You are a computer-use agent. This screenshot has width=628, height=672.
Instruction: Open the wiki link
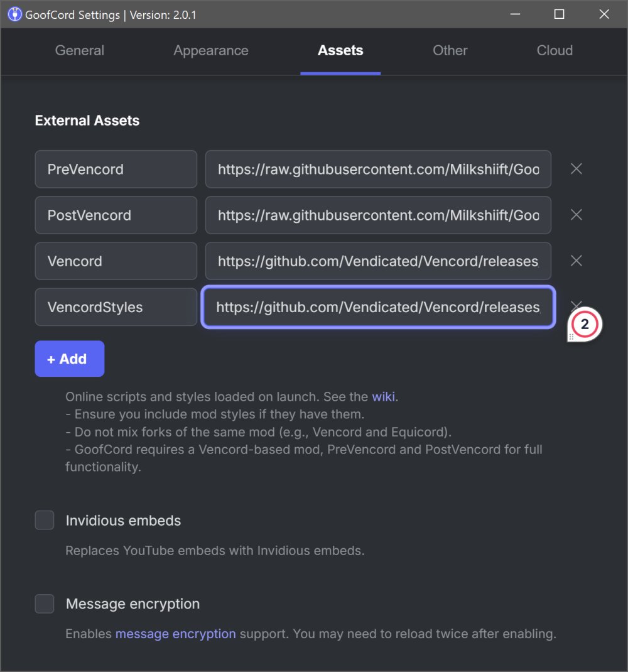384,397
